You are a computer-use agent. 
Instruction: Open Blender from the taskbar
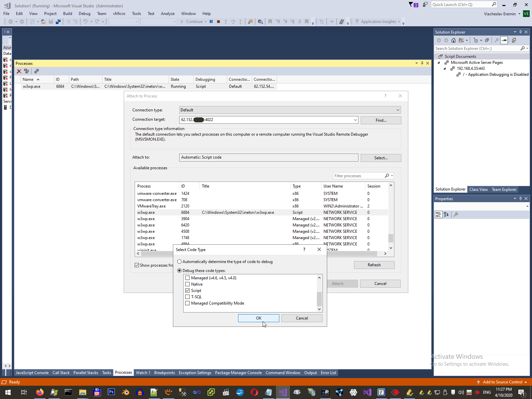click(126, 392)
